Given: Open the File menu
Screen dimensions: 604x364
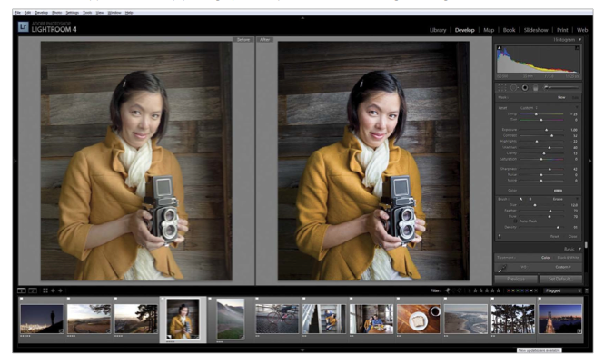Looking at the screenshot, I should click(x=18, y=13).
